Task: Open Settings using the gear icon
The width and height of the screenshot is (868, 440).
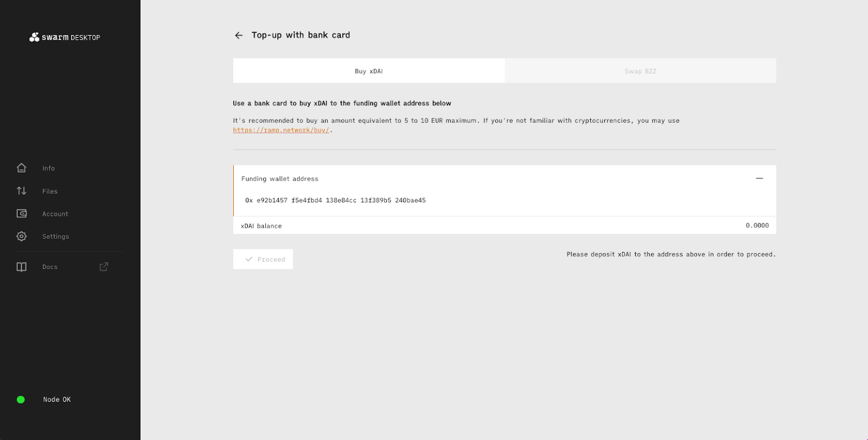Action: [22, 237]
